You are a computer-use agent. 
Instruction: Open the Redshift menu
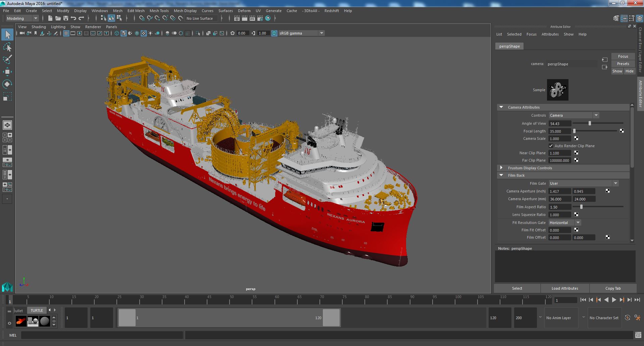(x=331, y=11)
